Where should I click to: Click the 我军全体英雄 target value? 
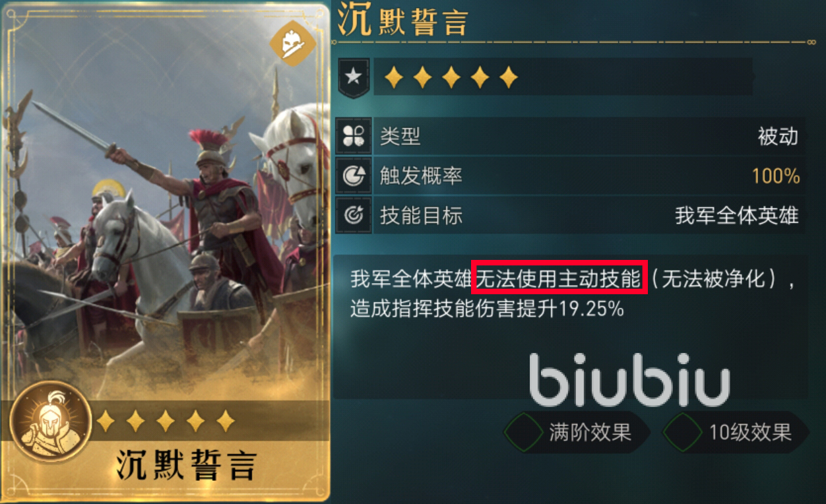click(x=737, y=215)
